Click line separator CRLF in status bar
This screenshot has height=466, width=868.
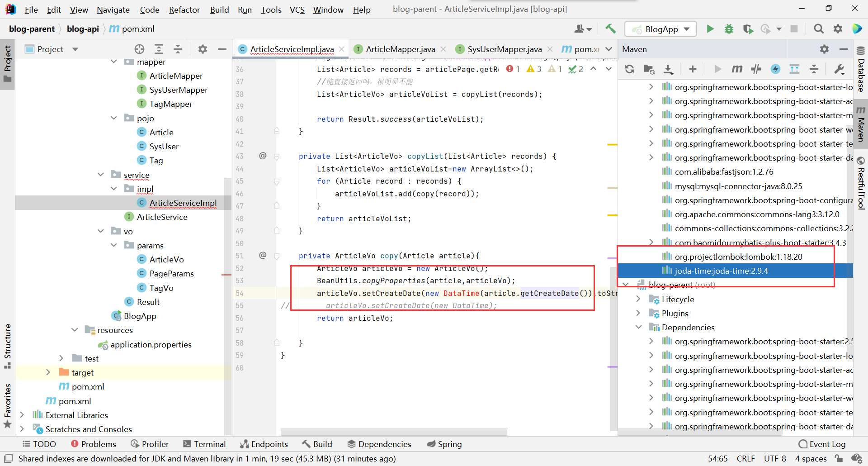(x=745, y=458)
